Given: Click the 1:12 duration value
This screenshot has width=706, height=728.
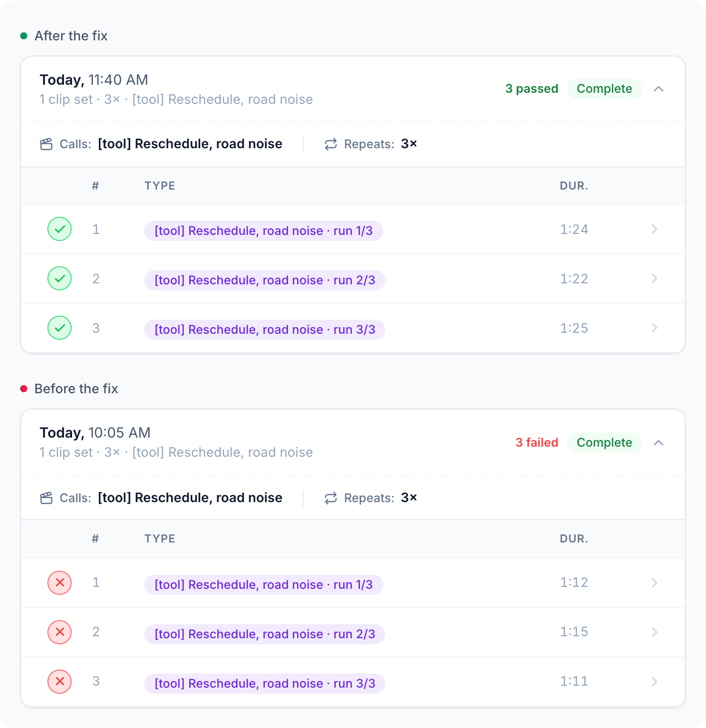Looking at the screenshot, I should coord(574,582).
